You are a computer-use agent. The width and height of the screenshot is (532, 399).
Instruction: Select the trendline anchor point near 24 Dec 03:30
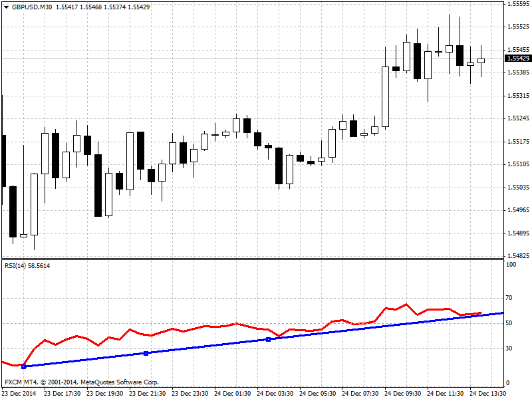(x=269, y=339)
